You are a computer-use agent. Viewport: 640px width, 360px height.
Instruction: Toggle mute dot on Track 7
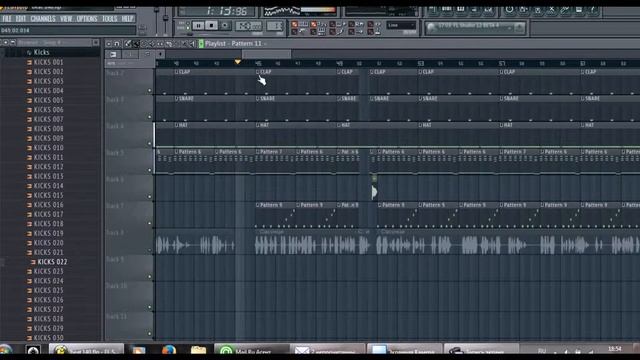(x=150, y=223)
